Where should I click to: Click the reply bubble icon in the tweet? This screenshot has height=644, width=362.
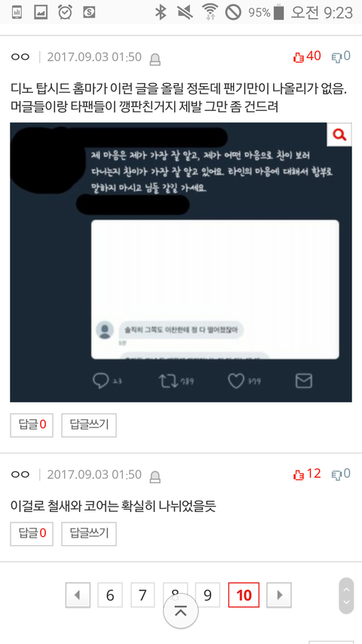pos(100,381)
